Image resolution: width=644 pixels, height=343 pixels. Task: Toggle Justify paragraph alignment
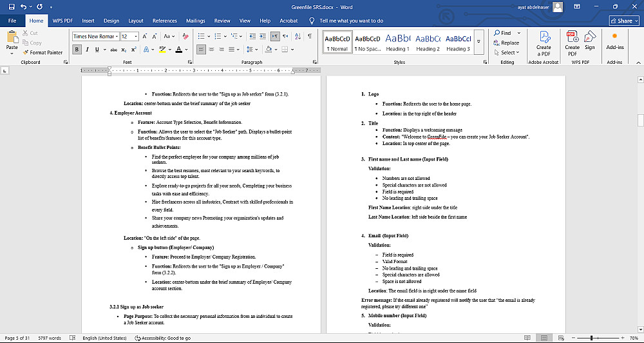232,50
